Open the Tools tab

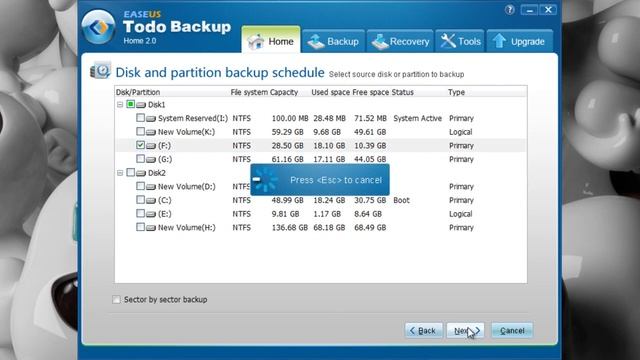pos(460,41)
